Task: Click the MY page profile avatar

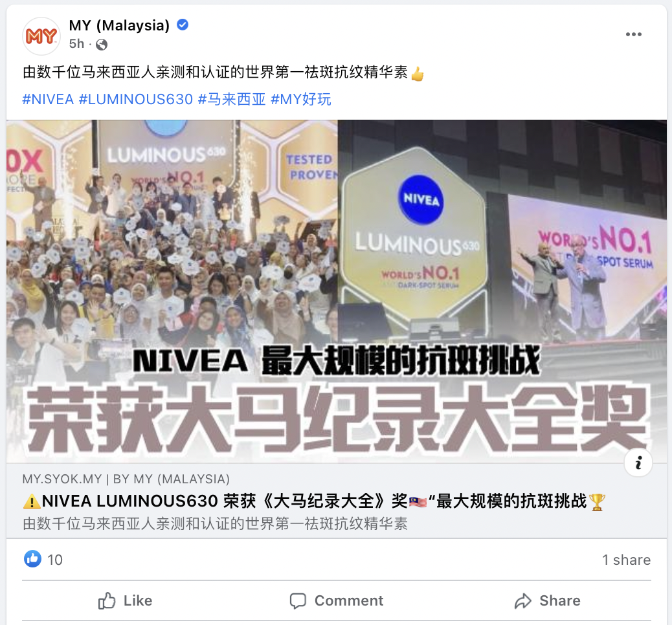Action: [41, 36]
